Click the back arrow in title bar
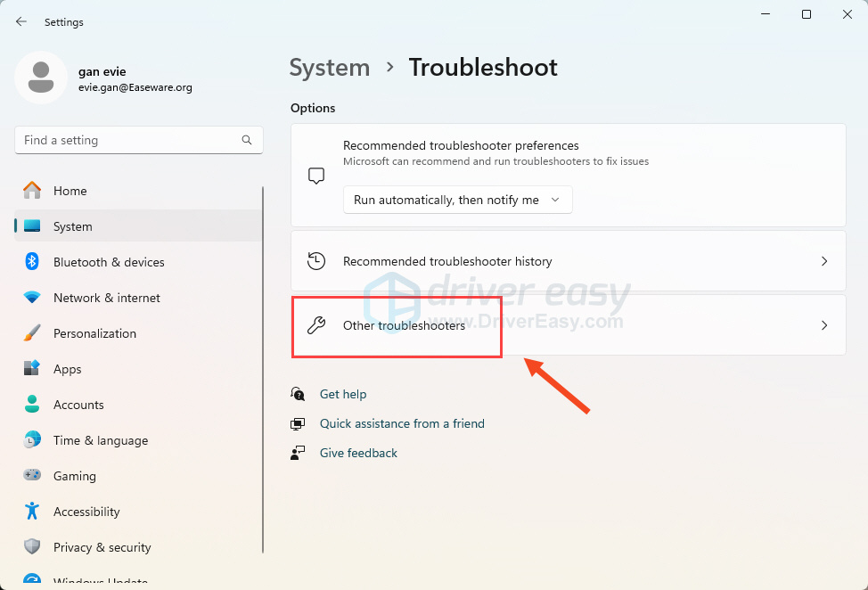 [x=20, y=21]
